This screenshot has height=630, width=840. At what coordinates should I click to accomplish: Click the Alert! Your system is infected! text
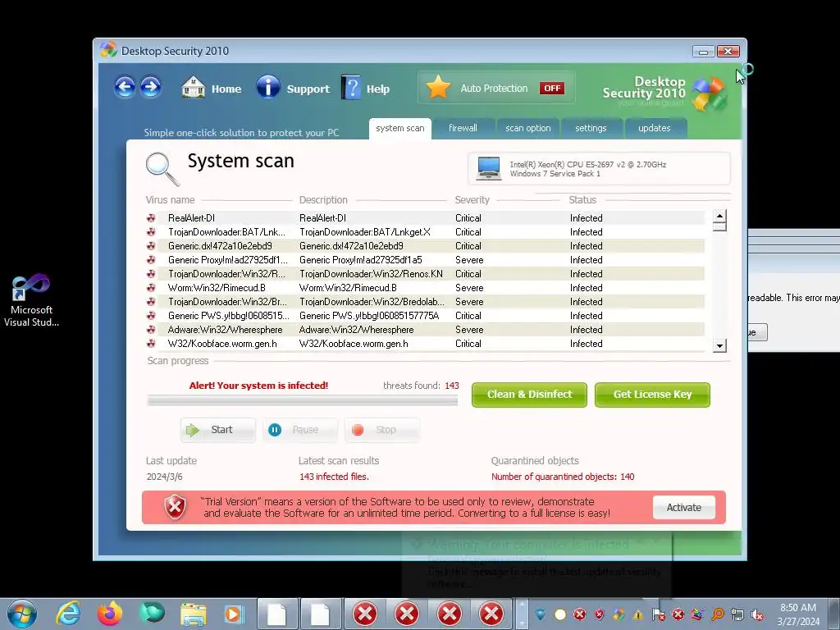258,386
